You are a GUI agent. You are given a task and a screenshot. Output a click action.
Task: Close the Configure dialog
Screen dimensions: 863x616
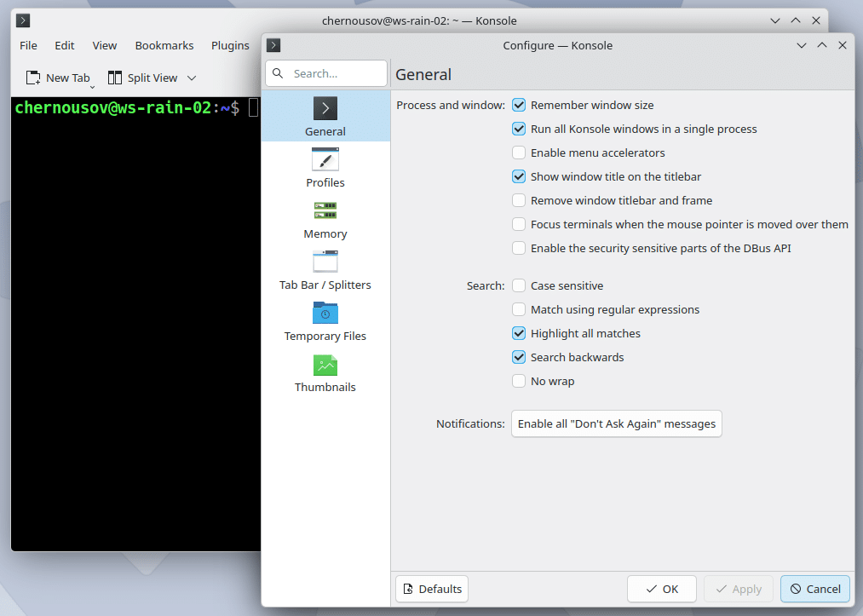click(842, 45)
